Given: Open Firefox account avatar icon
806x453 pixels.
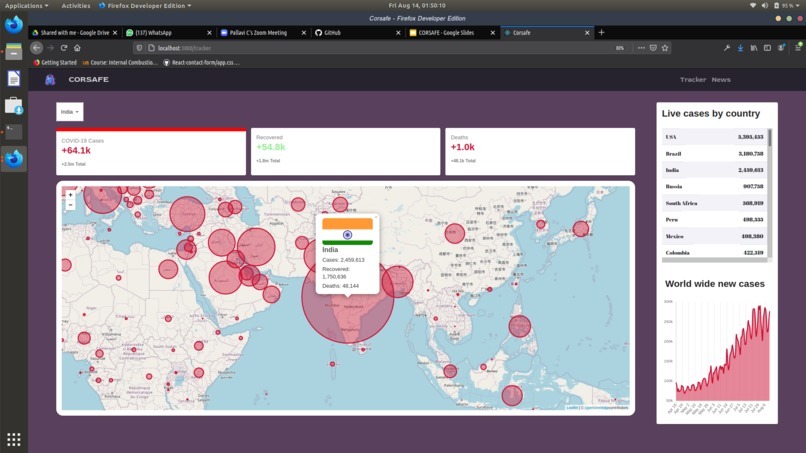Looking at the screenshot, I should [781, 48].
